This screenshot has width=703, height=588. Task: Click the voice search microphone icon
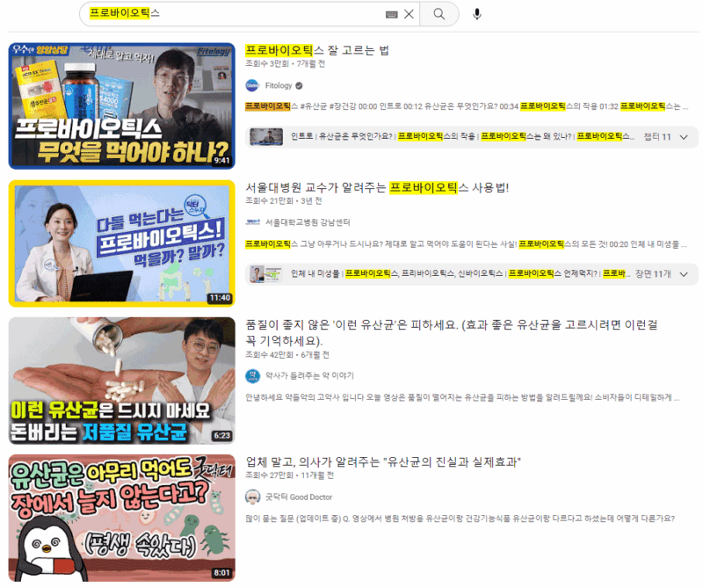click(x=479, y=13)
